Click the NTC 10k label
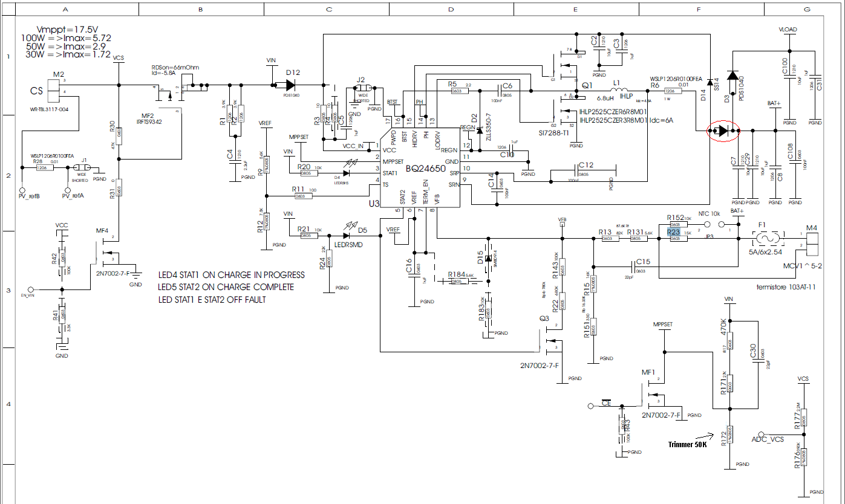Viewport: 845px width, 504px height. click(710, 214)
